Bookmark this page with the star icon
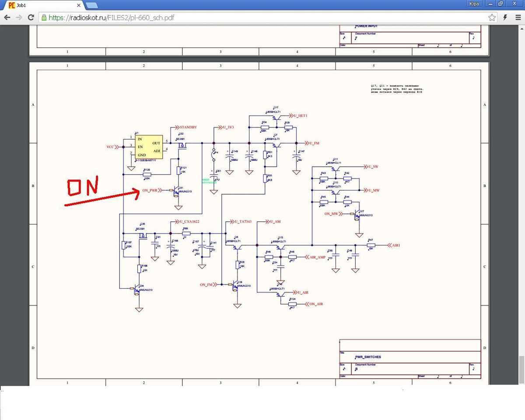 (x=492, y=17)
